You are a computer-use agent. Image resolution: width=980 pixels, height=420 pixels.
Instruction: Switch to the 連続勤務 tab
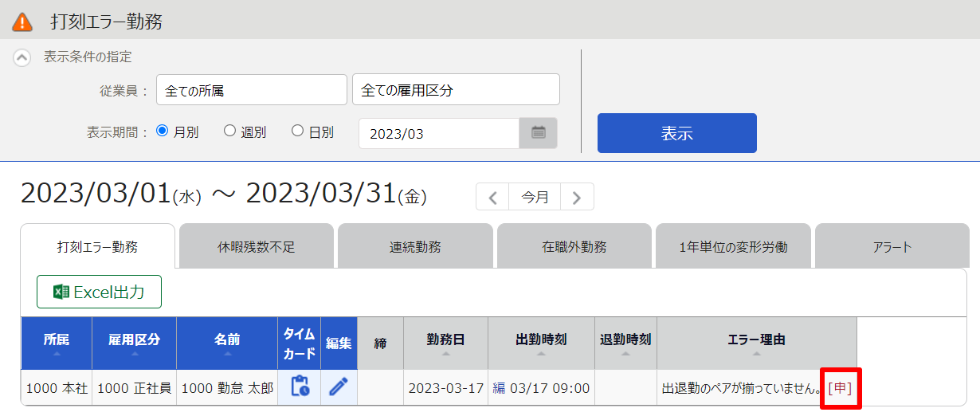tap(415, 246)
